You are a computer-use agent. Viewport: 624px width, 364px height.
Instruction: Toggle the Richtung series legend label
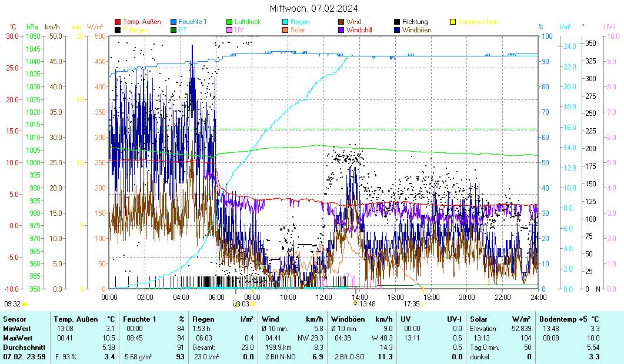click(x=415, y=22)
